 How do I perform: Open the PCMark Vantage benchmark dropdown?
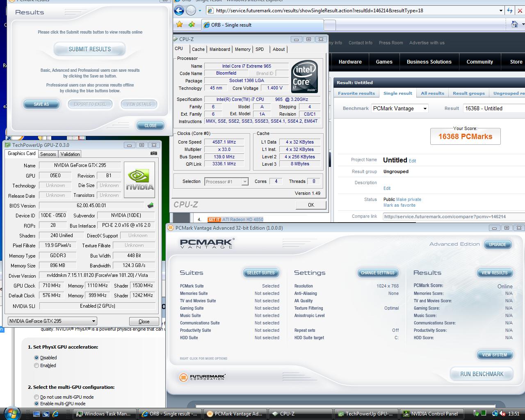(x=400, y=109)
